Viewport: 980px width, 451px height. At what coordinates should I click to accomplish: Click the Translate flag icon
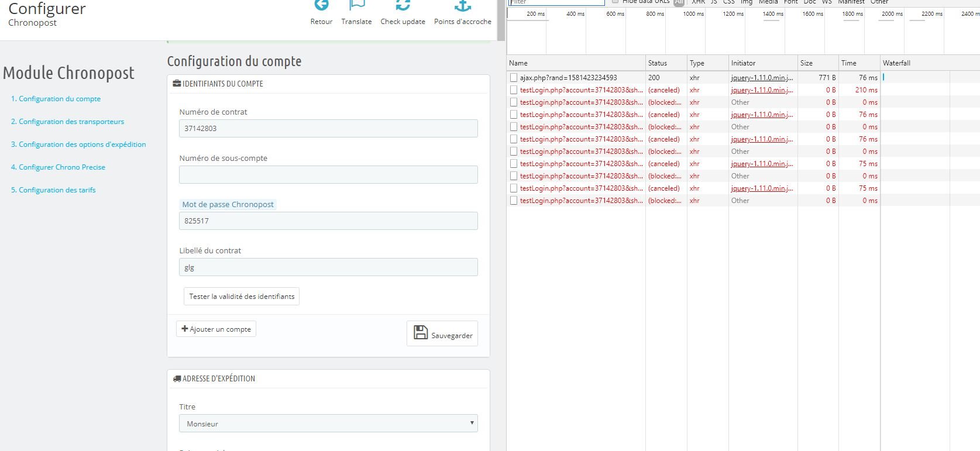pyautogui.click(x=357, y=5)
